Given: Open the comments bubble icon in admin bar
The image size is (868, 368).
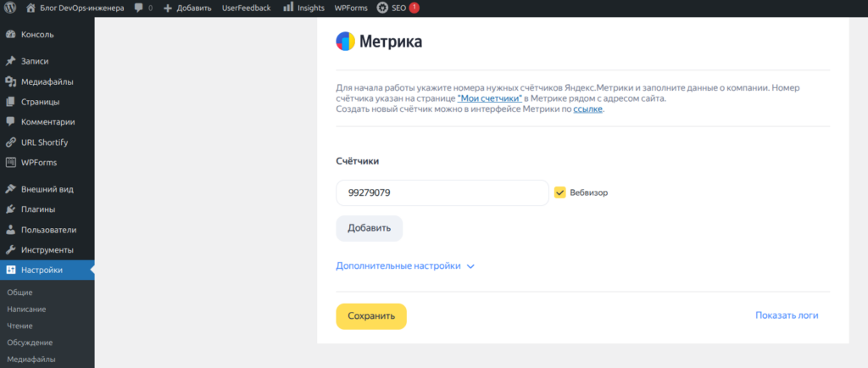Looking at the screenshot, I should [138, 8].
